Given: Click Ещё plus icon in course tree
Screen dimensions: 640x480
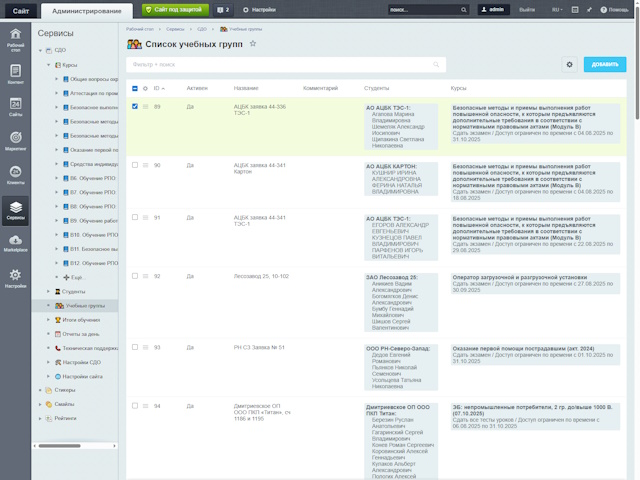Looking at the screenshot, I should (67, 277).
